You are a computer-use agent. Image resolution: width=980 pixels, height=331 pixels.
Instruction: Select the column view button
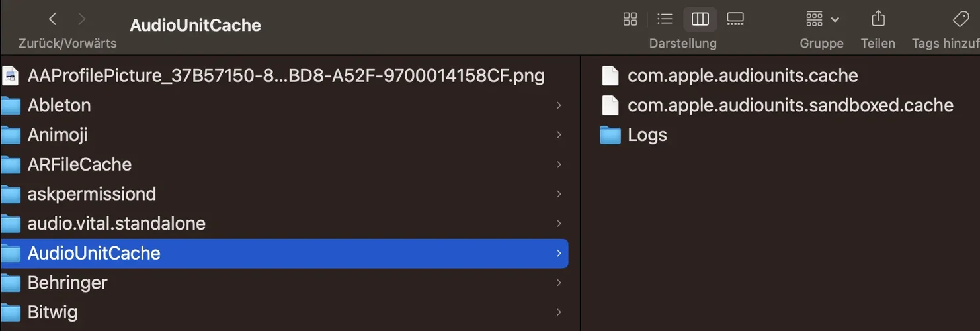[x=700, y=19]
